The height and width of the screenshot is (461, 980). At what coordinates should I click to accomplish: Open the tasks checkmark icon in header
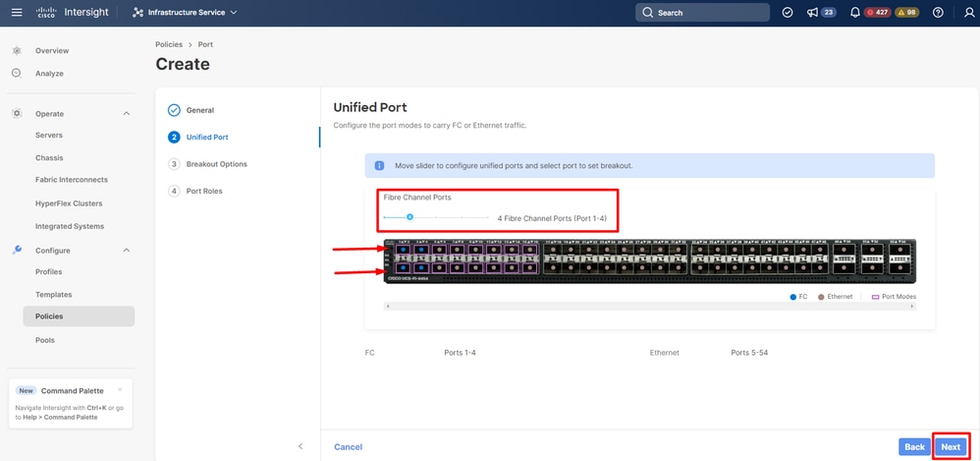[788, 13]
